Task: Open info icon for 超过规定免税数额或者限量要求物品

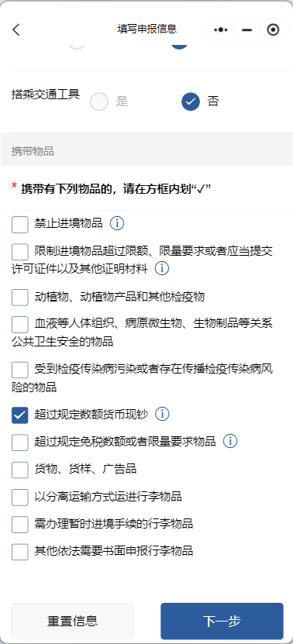Action: point(230,441)
